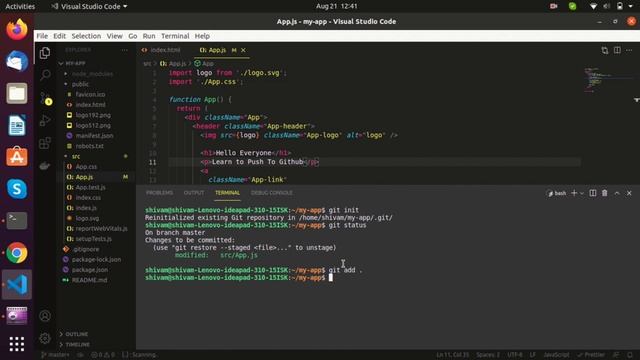Screen dimensions: 640x360
Task: Open App.css in the explorer
Action: (x=86, y=167)
